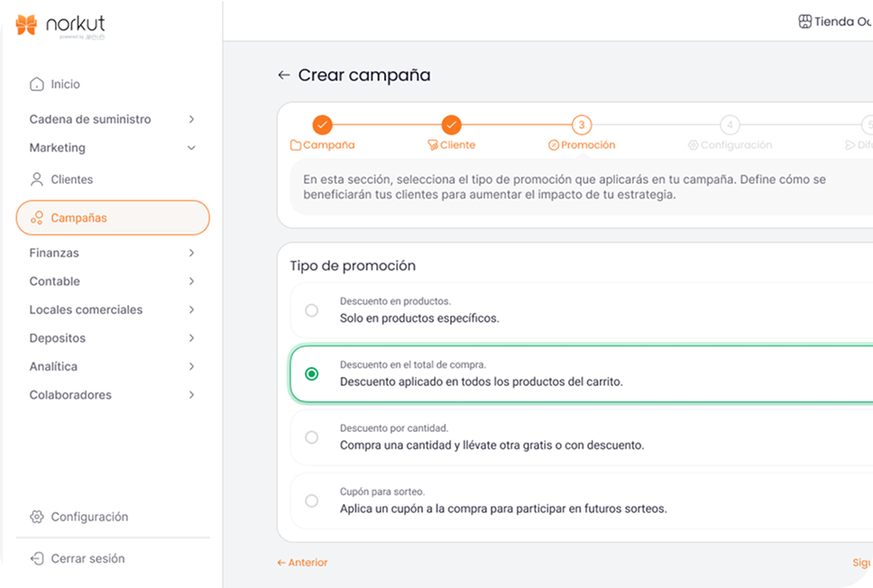Select the Cupón para sorteo radio option
873x588 pixels.
pos(311,501)
